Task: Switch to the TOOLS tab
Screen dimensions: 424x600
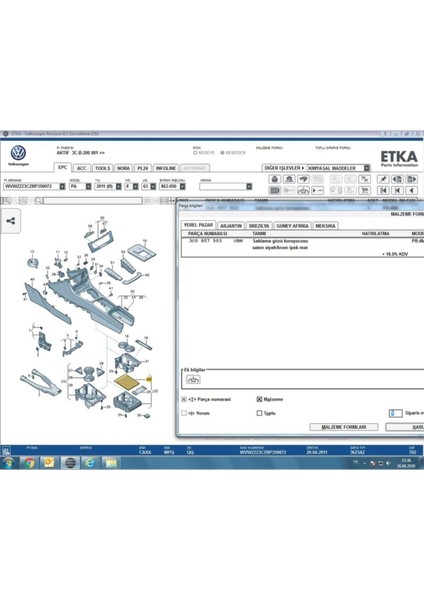Action: 102,168
